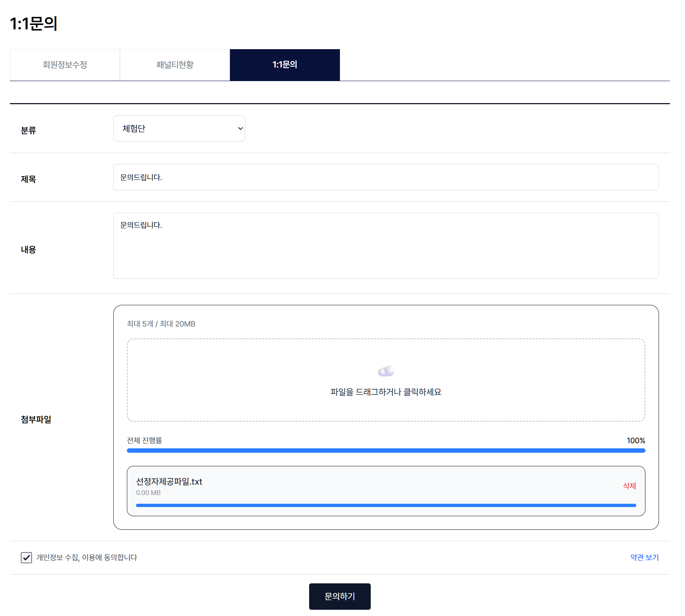Select the active 1:1문의 tab
The width and height of the screenshot is (685, 616).
[x=285, y=65]
